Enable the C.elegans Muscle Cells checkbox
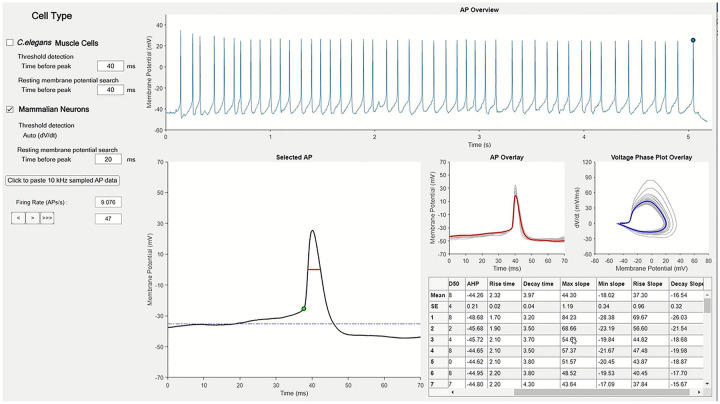Viewport: 720px width, 404px height. click(10, 43)
